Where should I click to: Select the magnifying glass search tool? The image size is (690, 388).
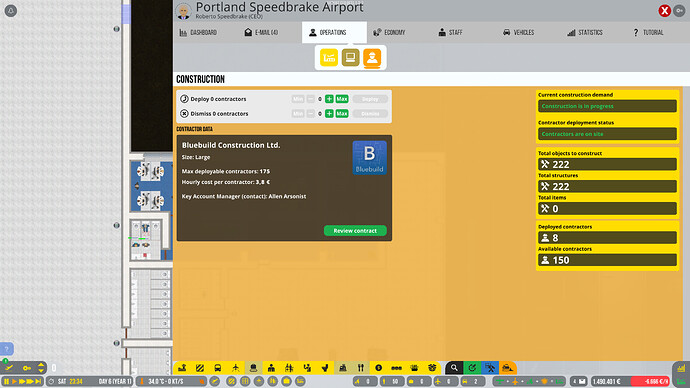point(454,368)
